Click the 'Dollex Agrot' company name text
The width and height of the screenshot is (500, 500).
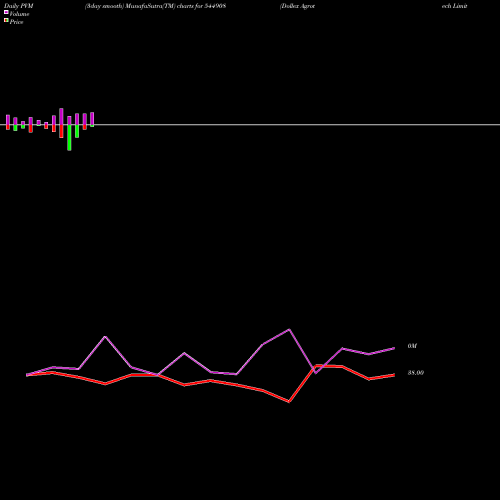[x=297, y=6]
